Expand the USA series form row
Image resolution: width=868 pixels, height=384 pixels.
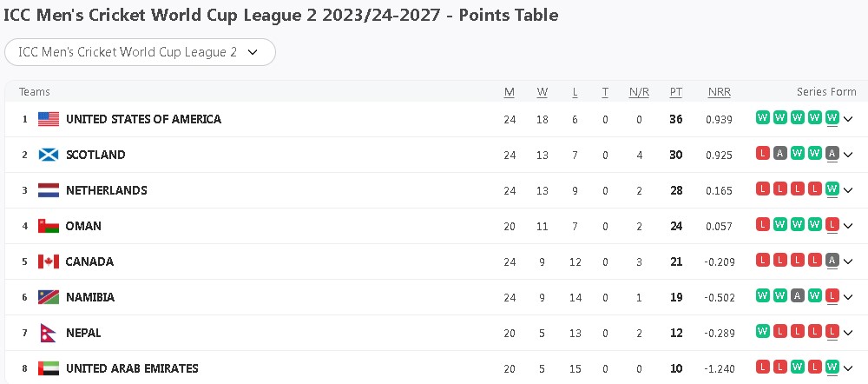848,119
